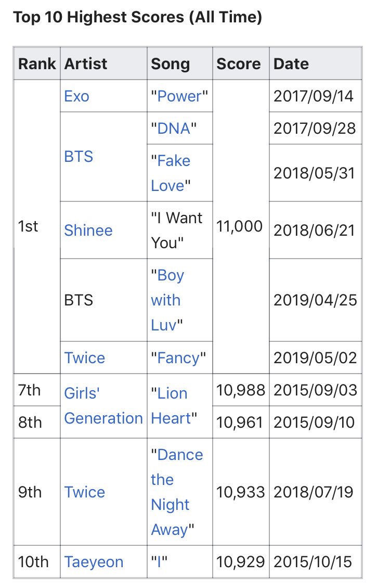Click the Rank column header
The image size is (377, 588).
tap(37, 64)
